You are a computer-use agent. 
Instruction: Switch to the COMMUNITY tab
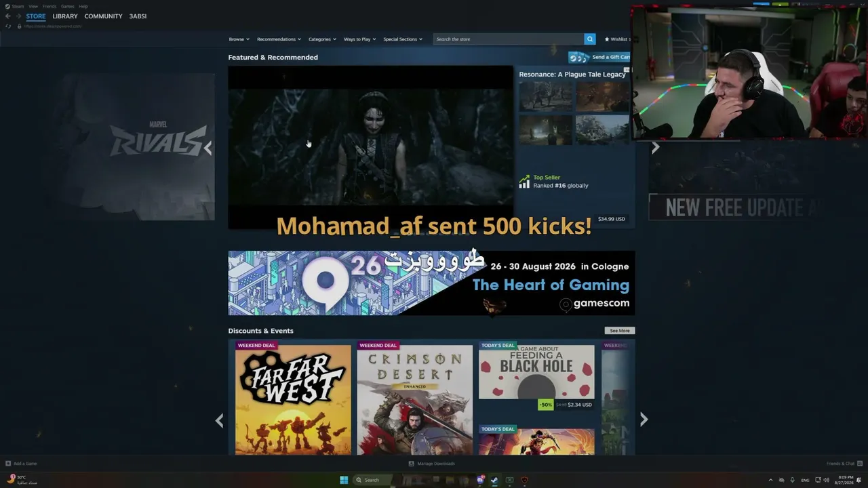pos(104,16)
